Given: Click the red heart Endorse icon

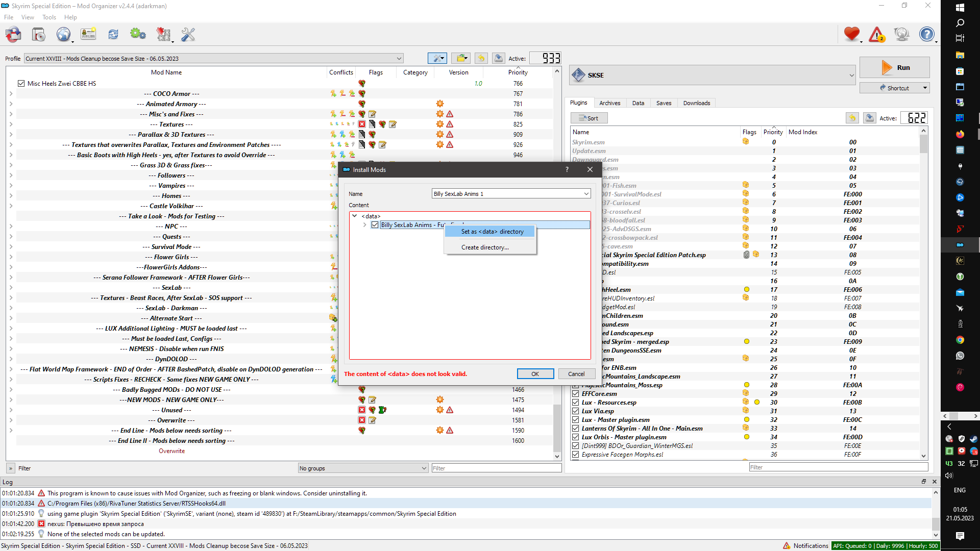Looking at the screenshot, I should 851,35.
